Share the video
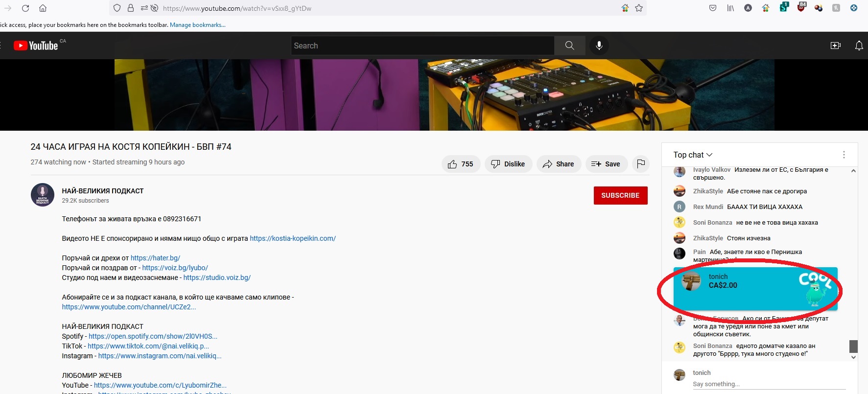Screen dimensions: 868x394 point(559,164)
